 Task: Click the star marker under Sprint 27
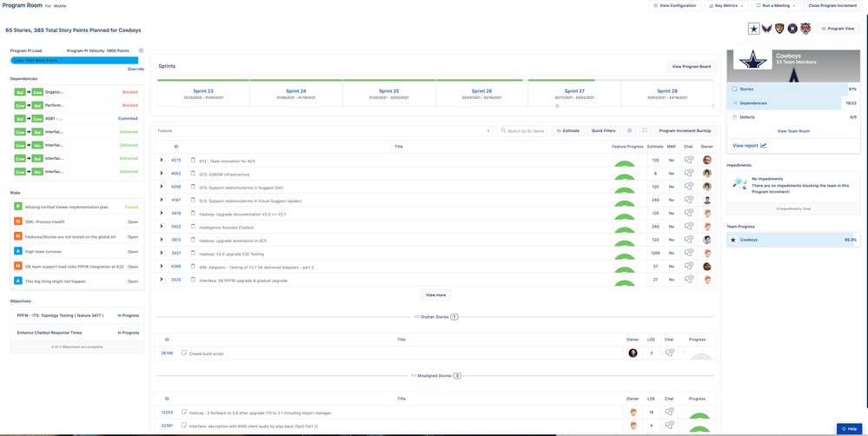coord(557,105)
